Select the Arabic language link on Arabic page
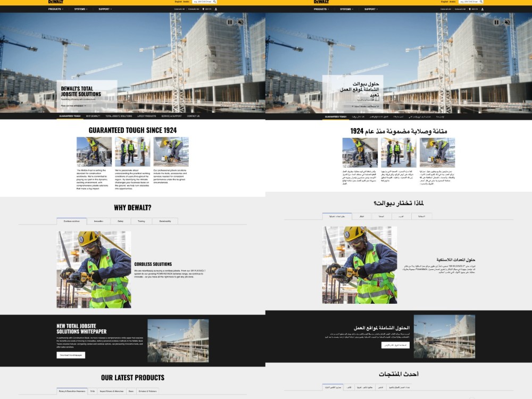This screenshot has height=399, width=532. click(453, 2)
